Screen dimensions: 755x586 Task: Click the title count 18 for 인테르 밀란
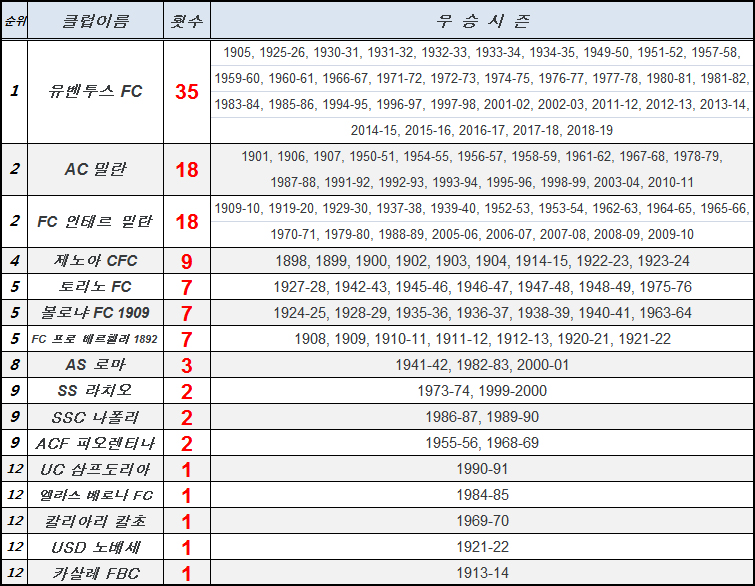[x=187, y=221]
